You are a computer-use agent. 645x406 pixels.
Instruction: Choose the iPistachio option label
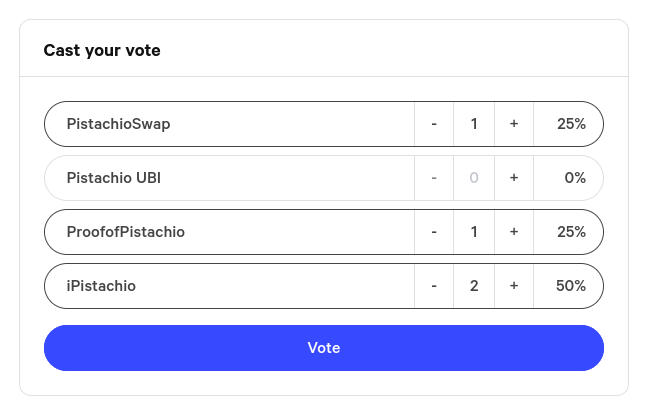(x=101, y=286)
